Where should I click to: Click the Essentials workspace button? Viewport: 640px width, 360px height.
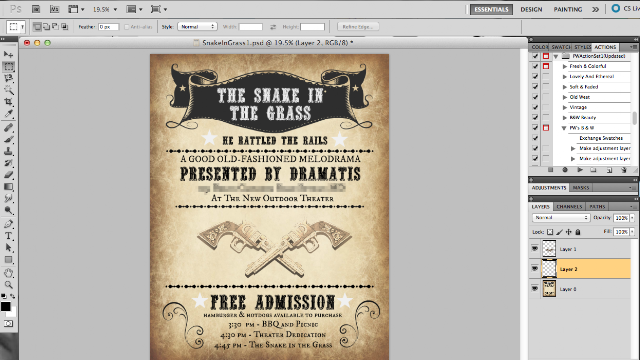click(x=491, y=9)
